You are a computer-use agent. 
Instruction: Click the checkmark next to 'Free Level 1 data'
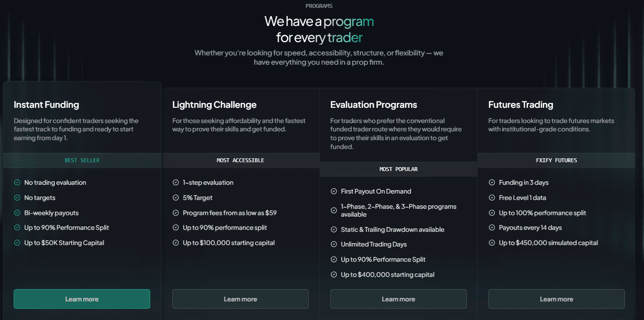(491, 197)
